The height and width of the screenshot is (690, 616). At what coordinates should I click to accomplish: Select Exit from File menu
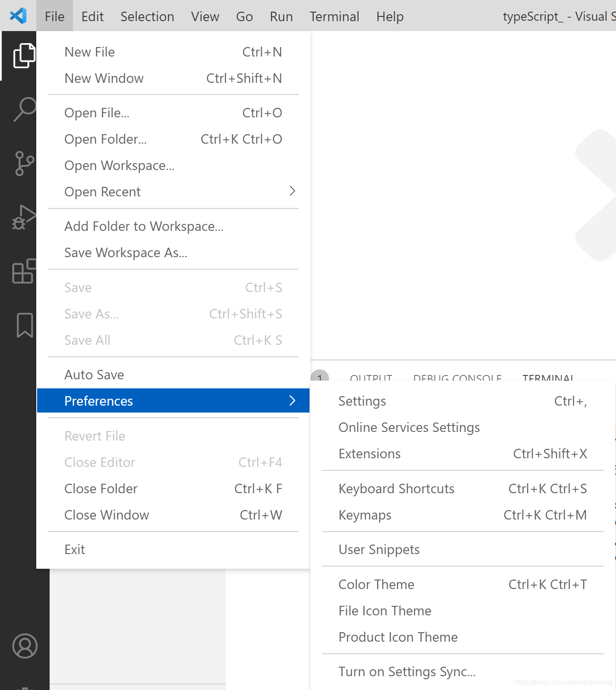[x=173, y=549]
